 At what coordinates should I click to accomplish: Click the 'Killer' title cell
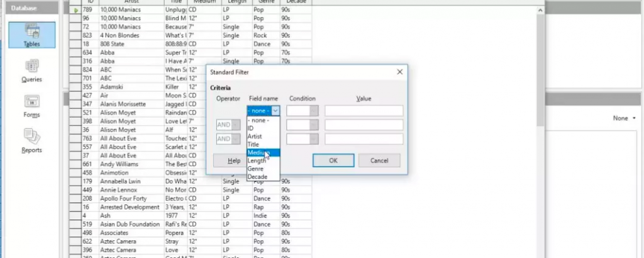coord(176,87)
